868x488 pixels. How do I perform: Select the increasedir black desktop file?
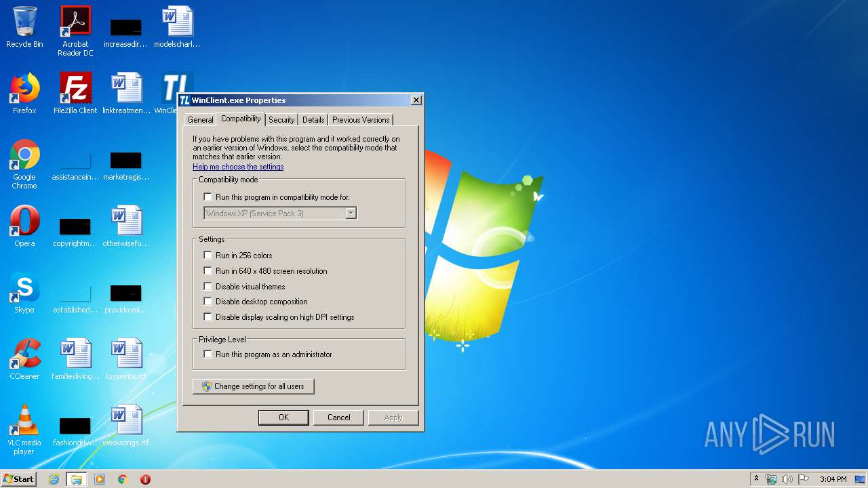tap(125, 33)
